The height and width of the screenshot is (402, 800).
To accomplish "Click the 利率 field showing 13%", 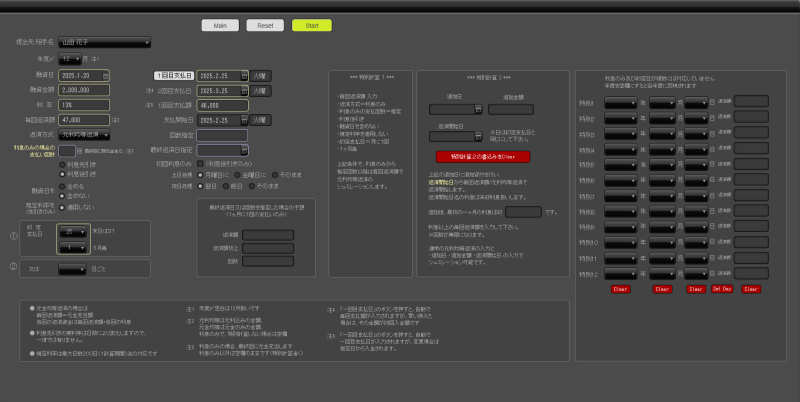I will pyautogui.click(x=84, y=105).
